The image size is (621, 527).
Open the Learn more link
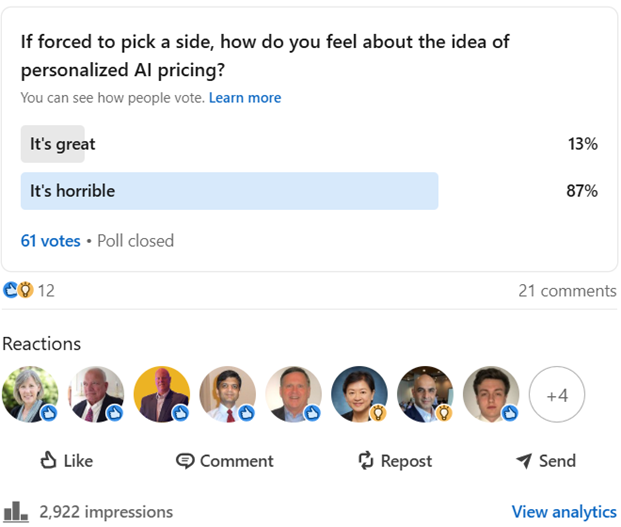coord(245,98)
